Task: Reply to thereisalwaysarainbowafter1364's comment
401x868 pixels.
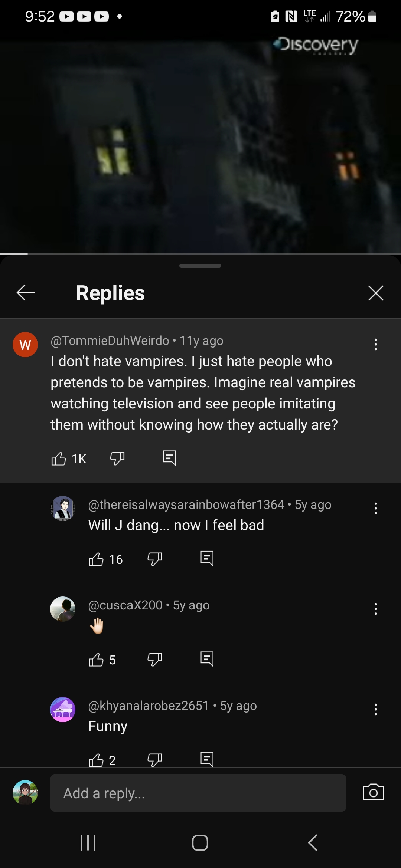Action: click(x=207, y=559)
